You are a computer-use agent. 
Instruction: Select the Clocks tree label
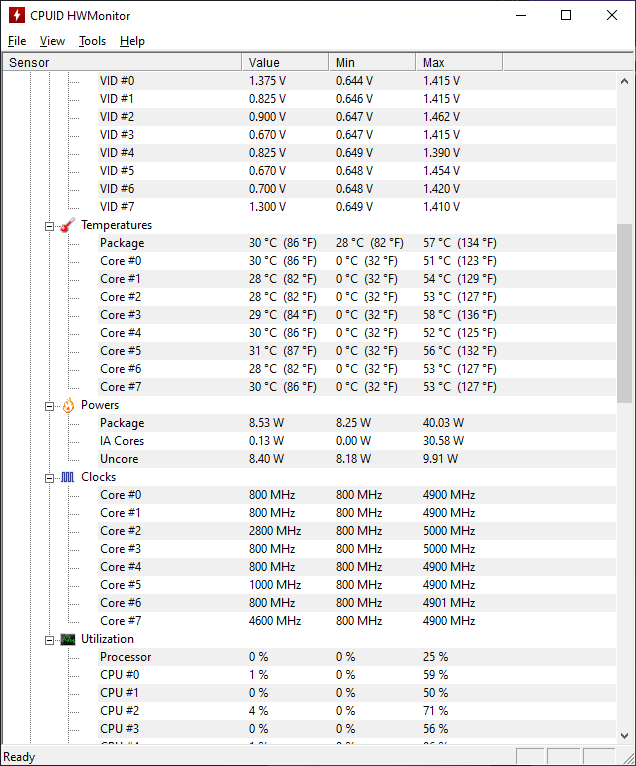[98, 477]
